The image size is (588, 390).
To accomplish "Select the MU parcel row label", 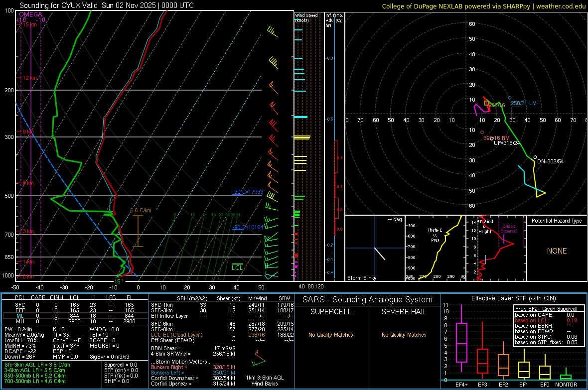I will coord(20,321).
